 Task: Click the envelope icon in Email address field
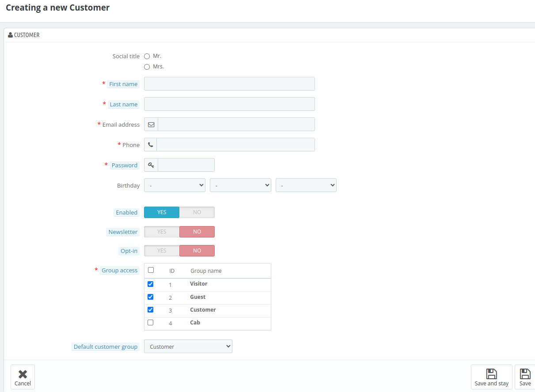point(151,124)
